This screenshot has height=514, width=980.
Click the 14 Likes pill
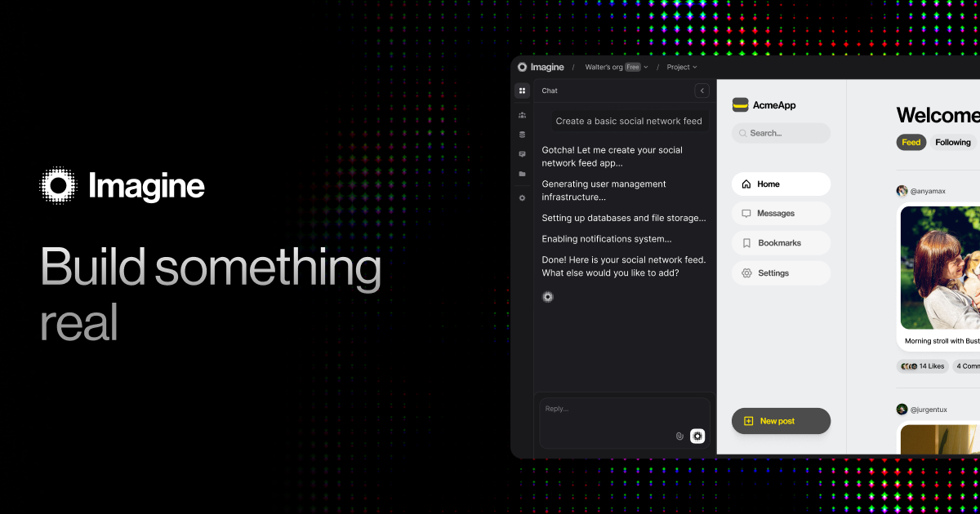pyautogui.click(x=923, y=366)
